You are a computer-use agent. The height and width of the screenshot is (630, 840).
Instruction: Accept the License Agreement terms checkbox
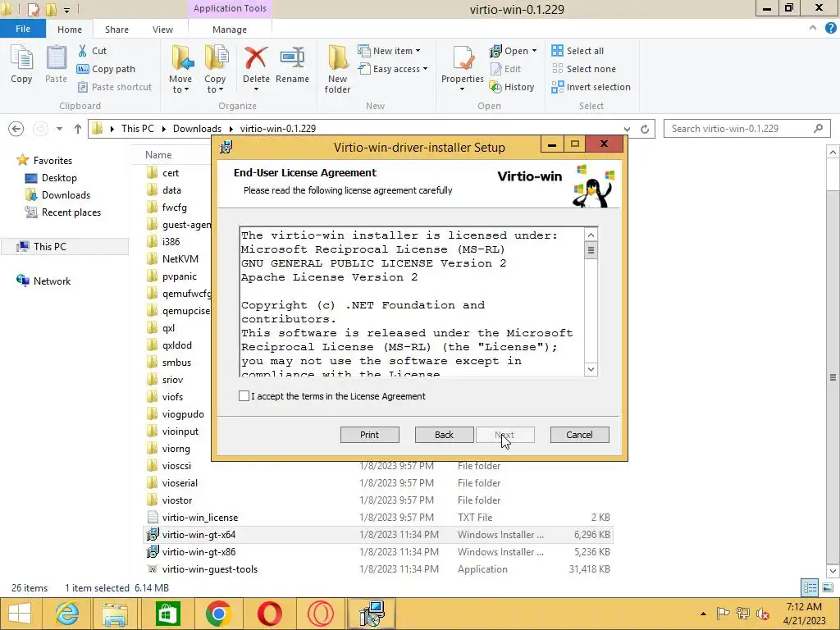click(244, 396)
